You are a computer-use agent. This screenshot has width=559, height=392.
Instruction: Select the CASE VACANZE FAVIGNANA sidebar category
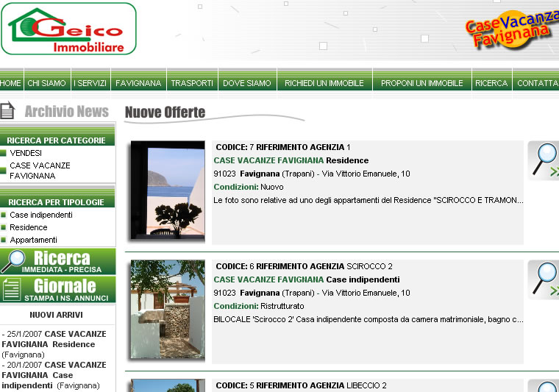point(40,171)
